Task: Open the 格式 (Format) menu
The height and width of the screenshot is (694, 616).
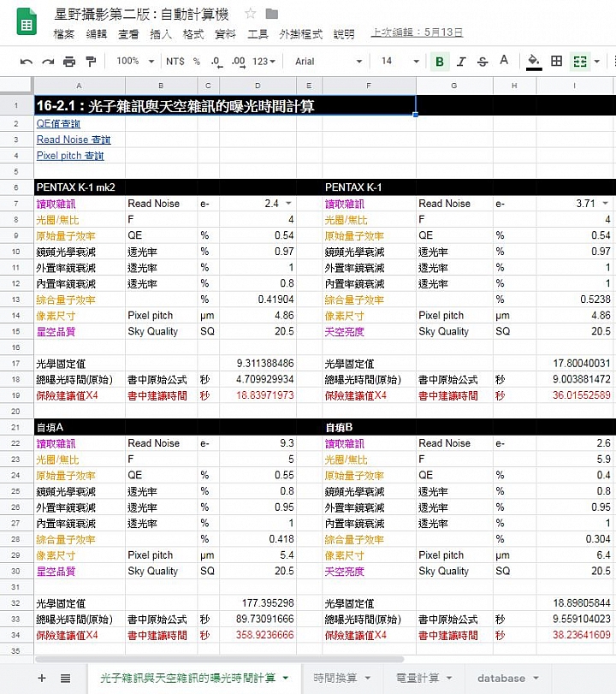Action: (193, 34)
